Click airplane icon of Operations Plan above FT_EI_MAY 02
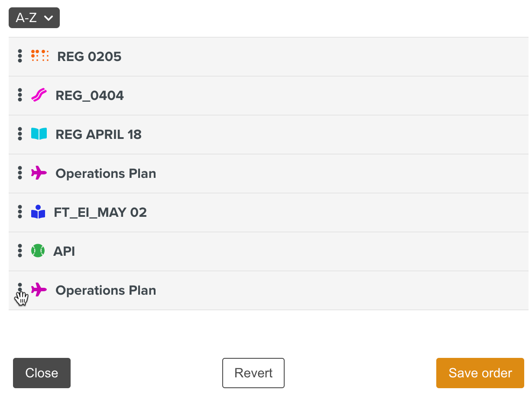The image size is (532, 399). point(39,173)
